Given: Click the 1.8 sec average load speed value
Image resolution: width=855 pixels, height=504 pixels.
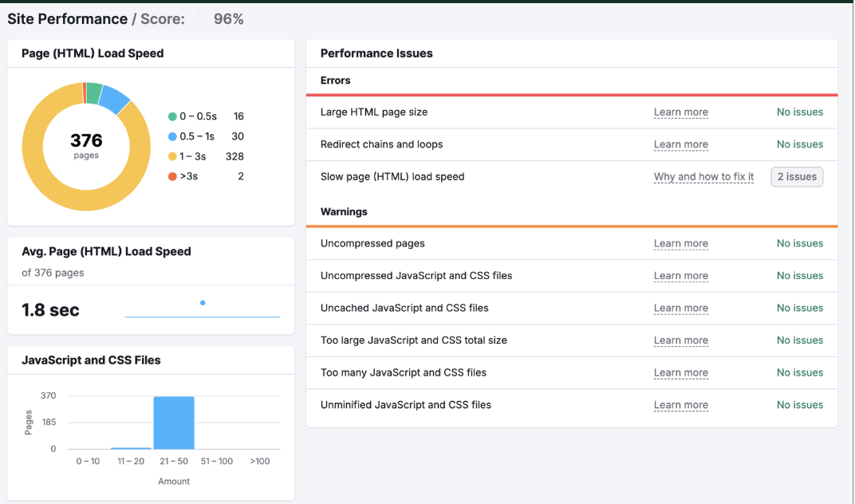Looking at the screenshot, I should [50, 310].
